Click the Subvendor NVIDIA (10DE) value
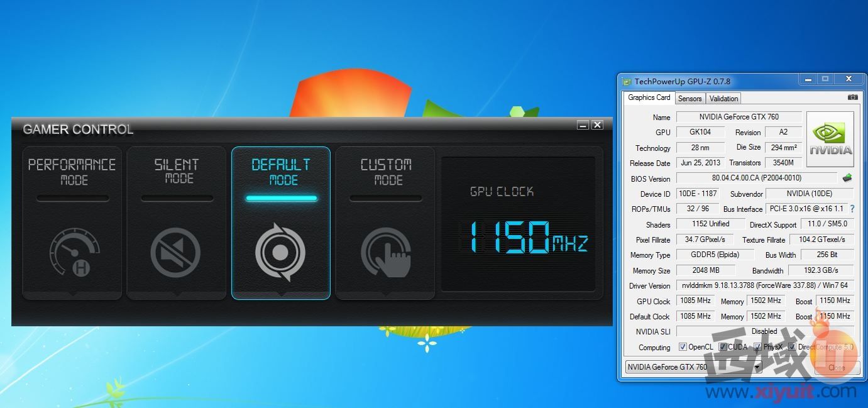 810,194
